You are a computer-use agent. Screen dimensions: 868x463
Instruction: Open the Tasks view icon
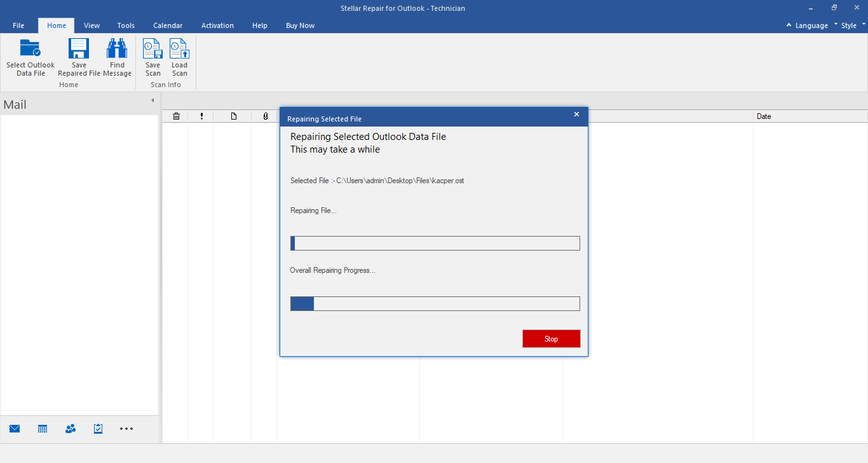pos(98,428)
